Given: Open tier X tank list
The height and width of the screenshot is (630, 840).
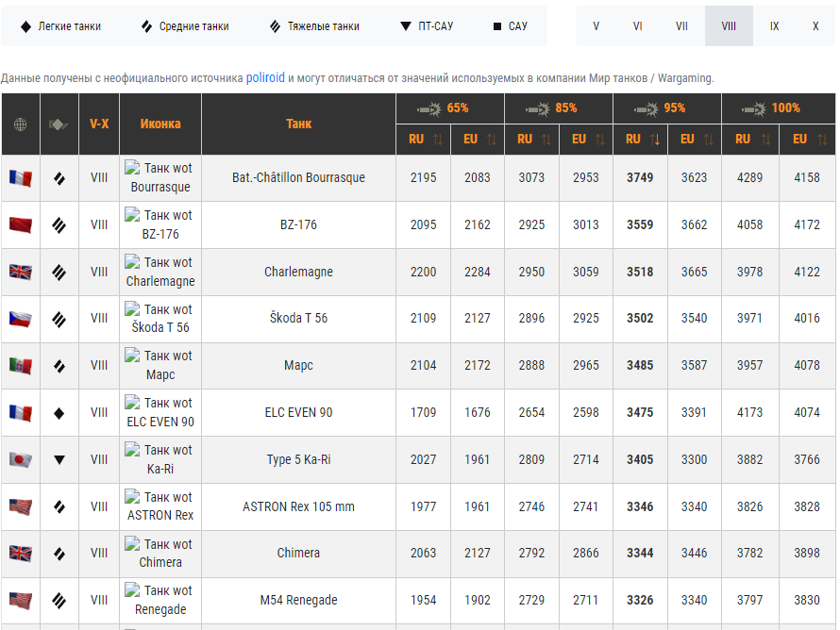Looking at the screenshot, I should tap(815, 26).
